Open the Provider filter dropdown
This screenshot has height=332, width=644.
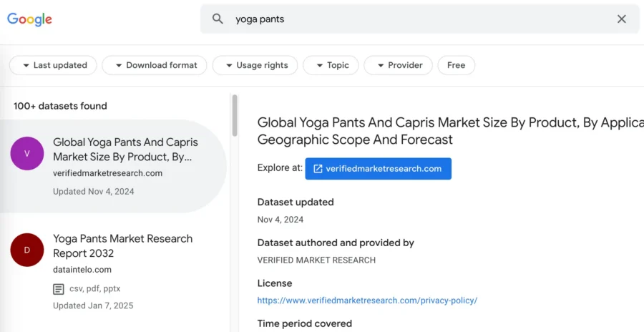coord(398,65)
